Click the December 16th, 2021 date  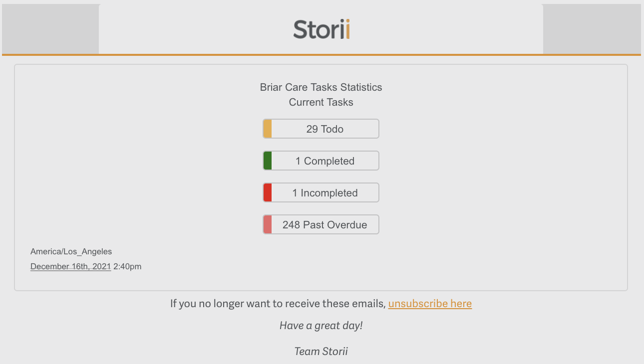tap(70, 266)
